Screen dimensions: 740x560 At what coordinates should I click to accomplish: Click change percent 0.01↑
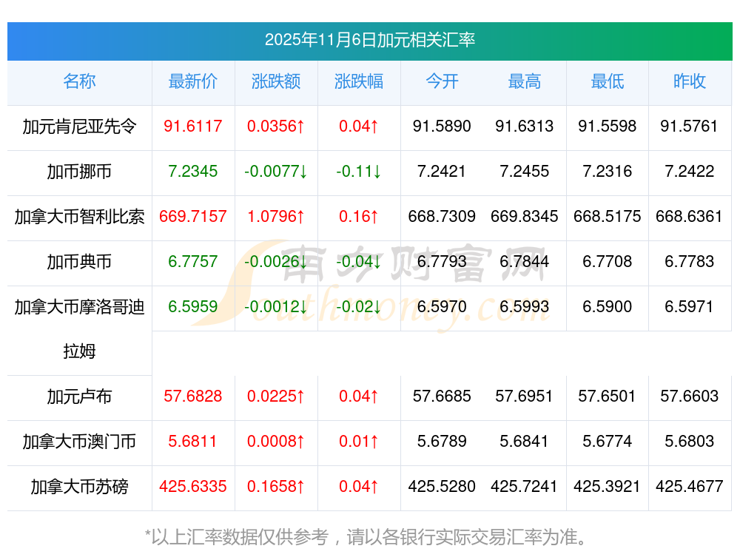pos(359,442)
